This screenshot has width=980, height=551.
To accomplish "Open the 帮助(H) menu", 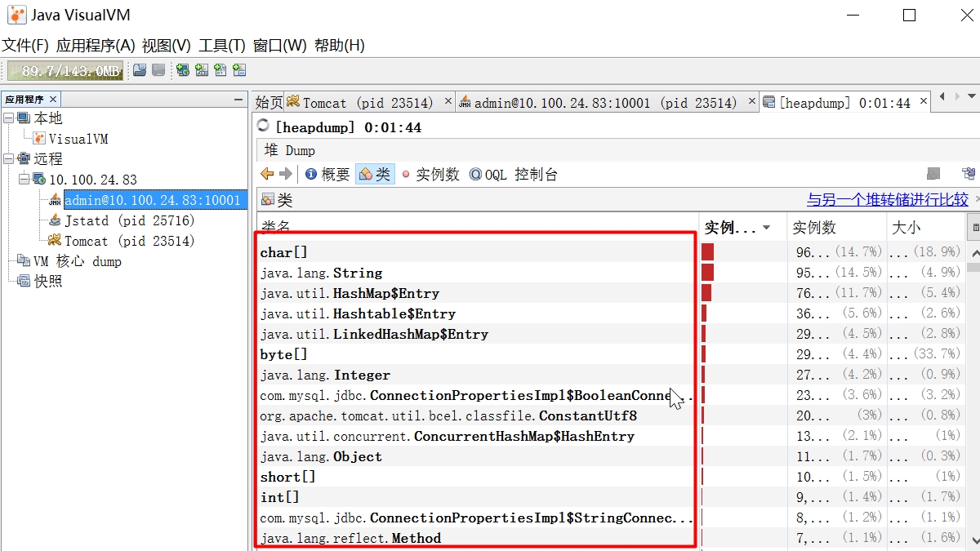I will [339, 45].
